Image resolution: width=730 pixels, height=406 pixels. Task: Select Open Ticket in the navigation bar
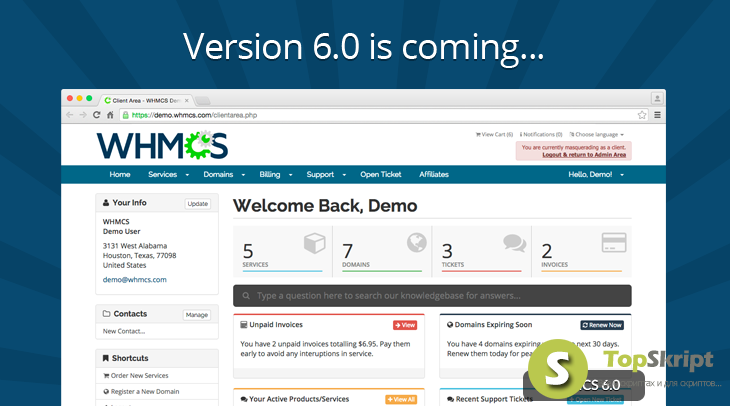coord(380,175)
